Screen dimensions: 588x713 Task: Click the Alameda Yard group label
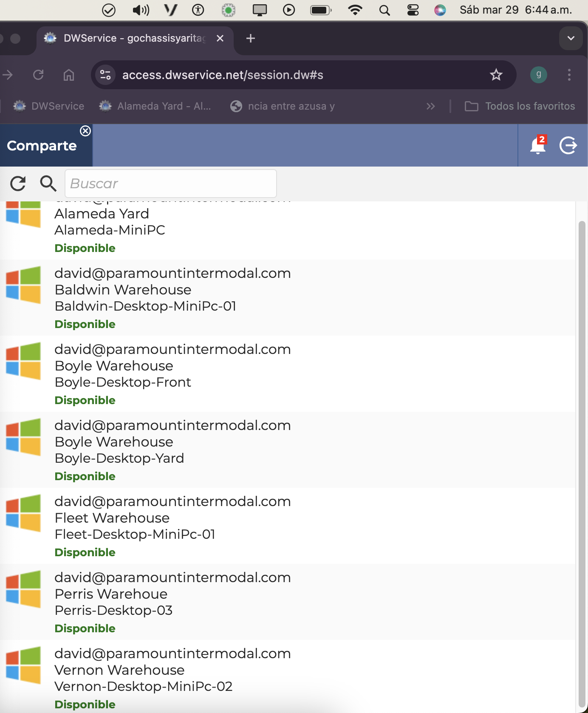click(102, 214)
